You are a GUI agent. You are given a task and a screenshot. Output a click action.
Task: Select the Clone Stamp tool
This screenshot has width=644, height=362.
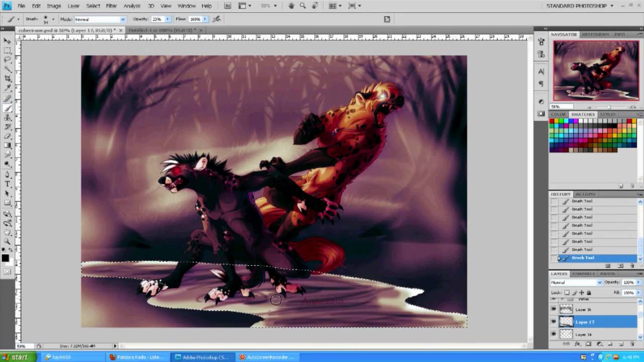(x=8, y=117)
